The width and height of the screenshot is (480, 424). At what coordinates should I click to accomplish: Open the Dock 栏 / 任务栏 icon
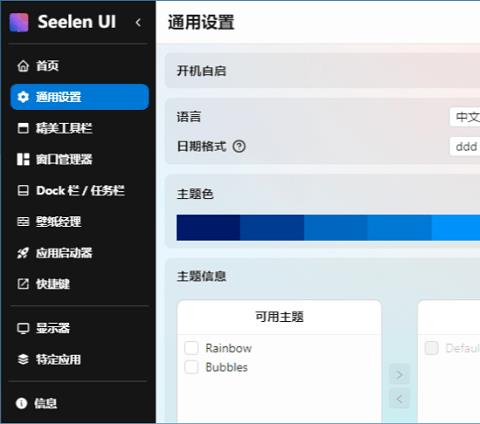click(x=23, y=190)
